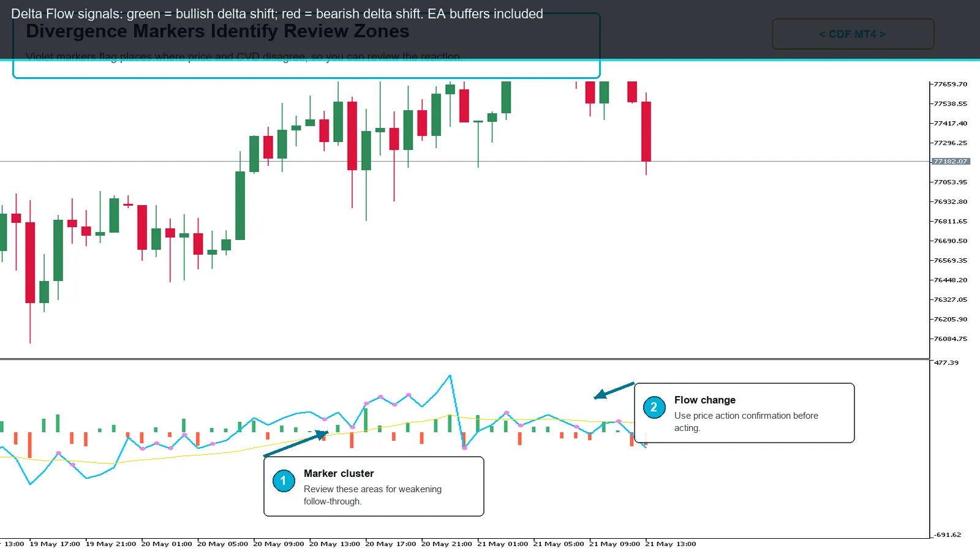
Task: Click the '< CDF MT4 >' button
Action: point(853,34)
